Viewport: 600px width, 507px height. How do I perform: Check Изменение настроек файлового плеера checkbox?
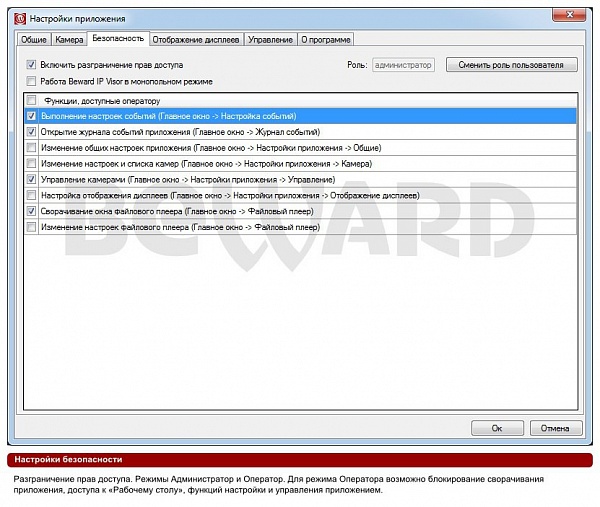[31, 227]
